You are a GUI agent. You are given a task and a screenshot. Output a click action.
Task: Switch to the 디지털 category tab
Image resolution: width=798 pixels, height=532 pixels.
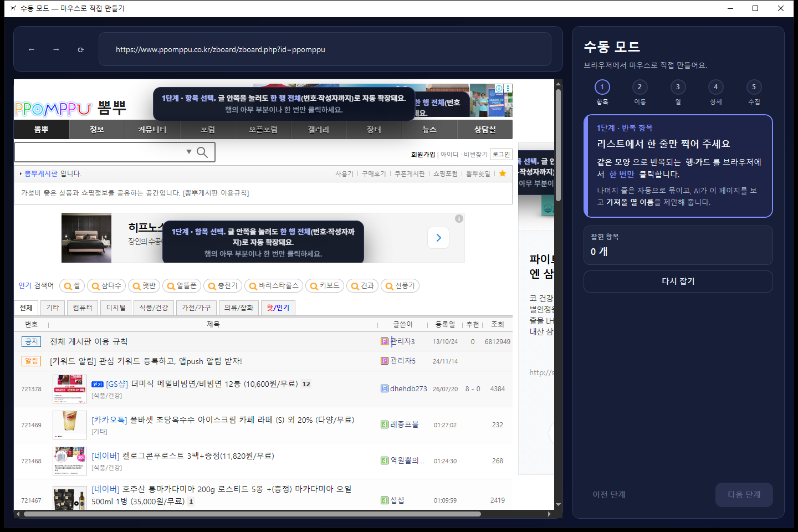tap(116, 308)
